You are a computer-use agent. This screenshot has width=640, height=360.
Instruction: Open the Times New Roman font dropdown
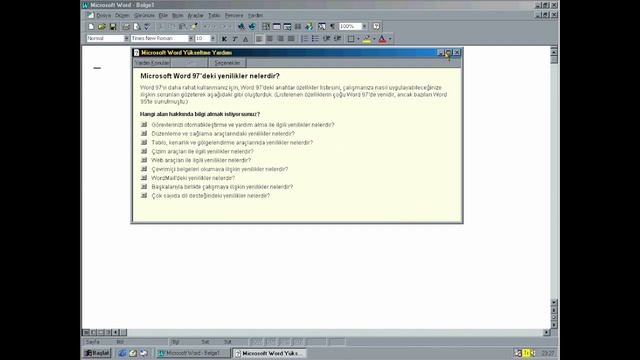[x=191, y=38]
